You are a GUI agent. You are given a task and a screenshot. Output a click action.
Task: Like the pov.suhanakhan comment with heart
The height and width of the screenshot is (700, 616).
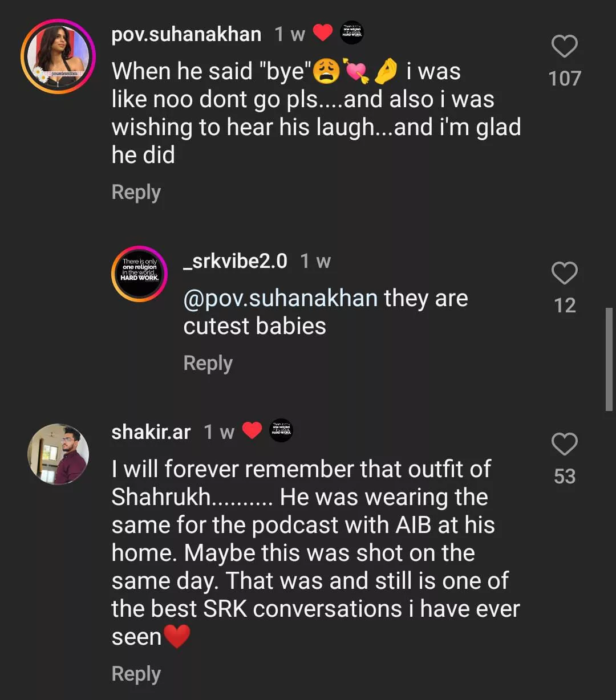[565, 47]
